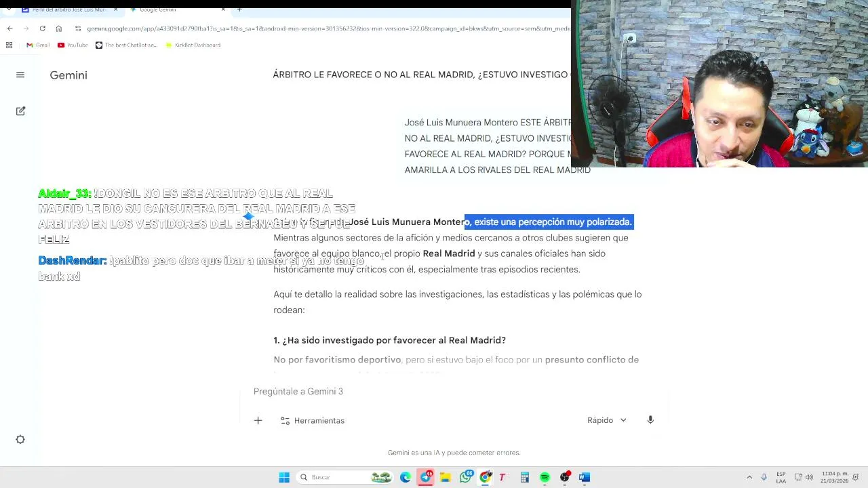The width and height of the screenshot is (868, 488).
Task: Open the KickBot Dashboard bookmark
Action: pyautogui.click(x=193, y=45)
